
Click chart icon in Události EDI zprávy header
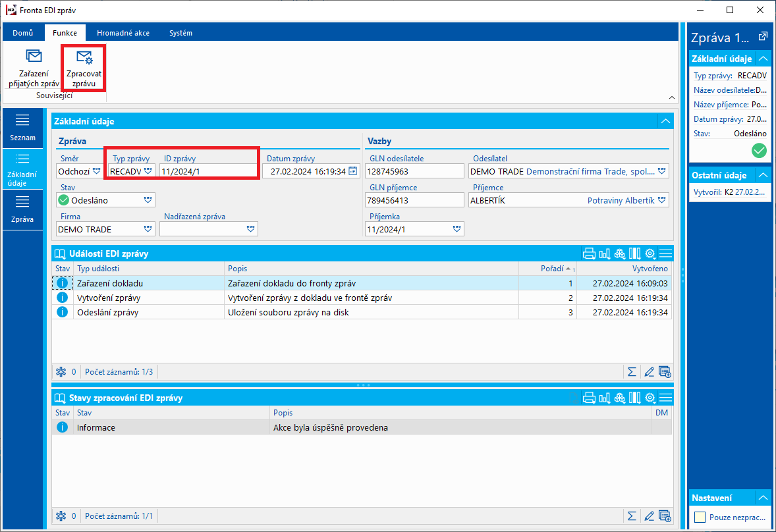pyautogui.click(x=604, y=253)
